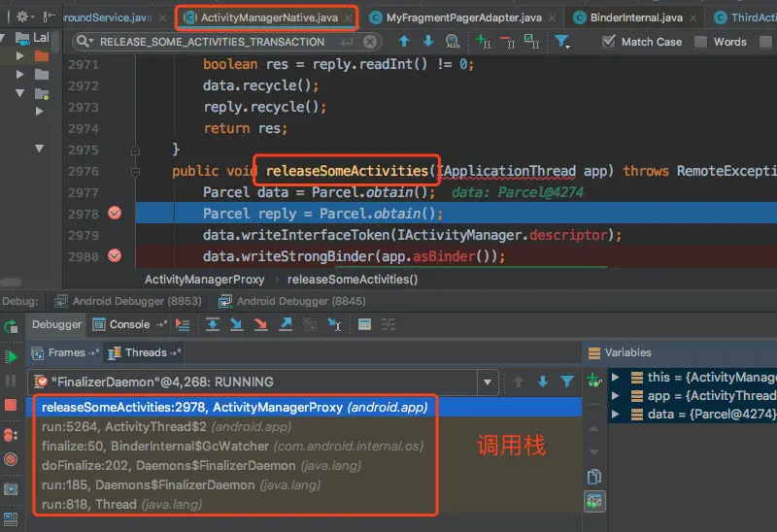Expand the 'this' variable node

(616, 377)
